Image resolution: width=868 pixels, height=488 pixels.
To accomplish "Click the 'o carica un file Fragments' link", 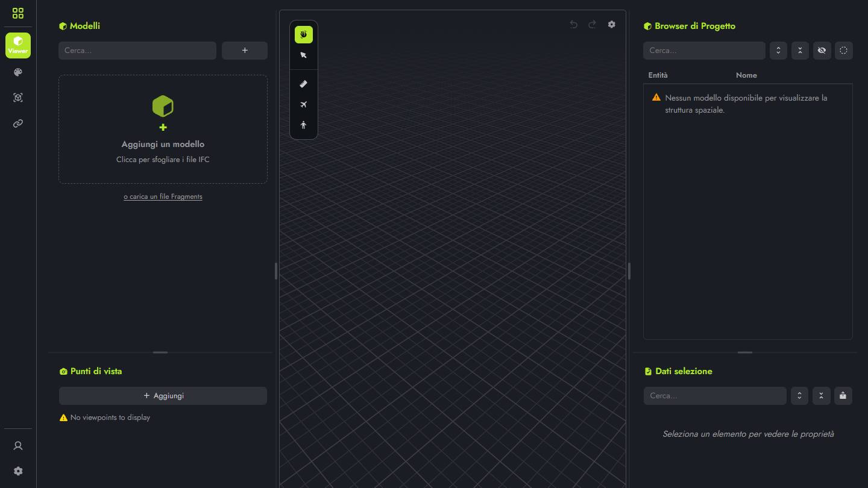I will [163, 196].
